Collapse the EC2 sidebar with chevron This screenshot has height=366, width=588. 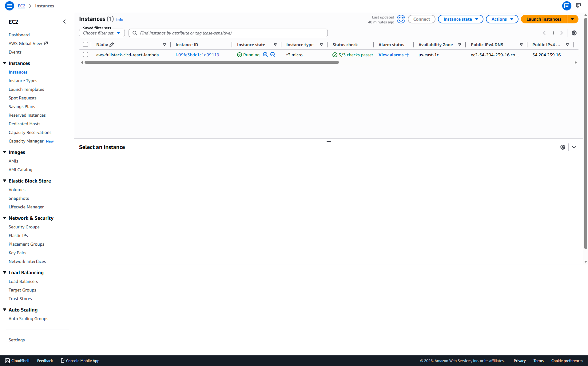coord(65,22)
